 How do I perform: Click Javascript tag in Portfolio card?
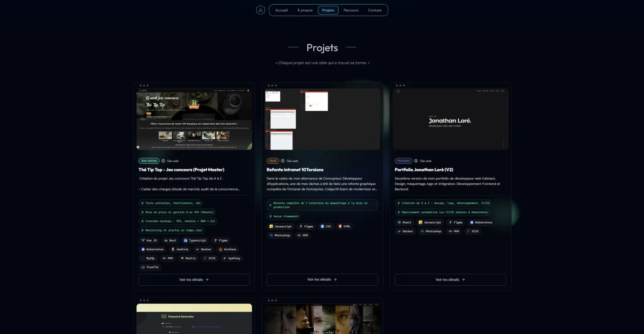tap(430, 222)
